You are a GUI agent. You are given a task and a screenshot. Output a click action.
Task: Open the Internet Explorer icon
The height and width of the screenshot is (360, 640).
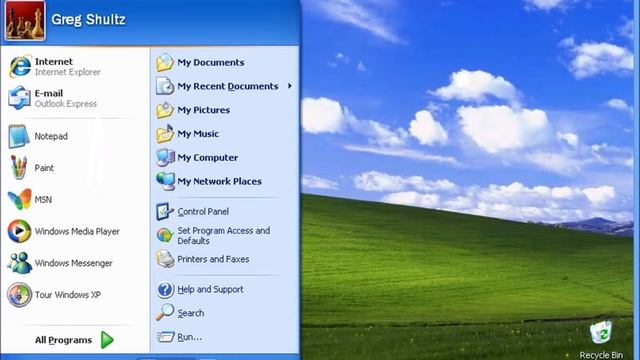click(x=20, y=66)
